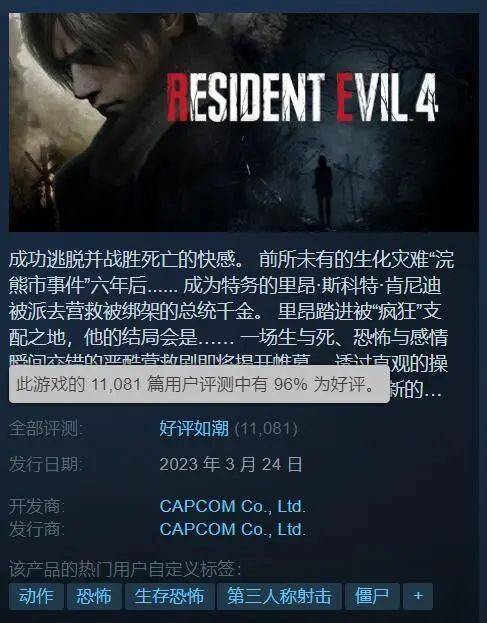Open developer CAPCOM Co., Ltd. link
The height and width of the screenshot is (623, 487).
pyautogui.click(x=232, y=507)
